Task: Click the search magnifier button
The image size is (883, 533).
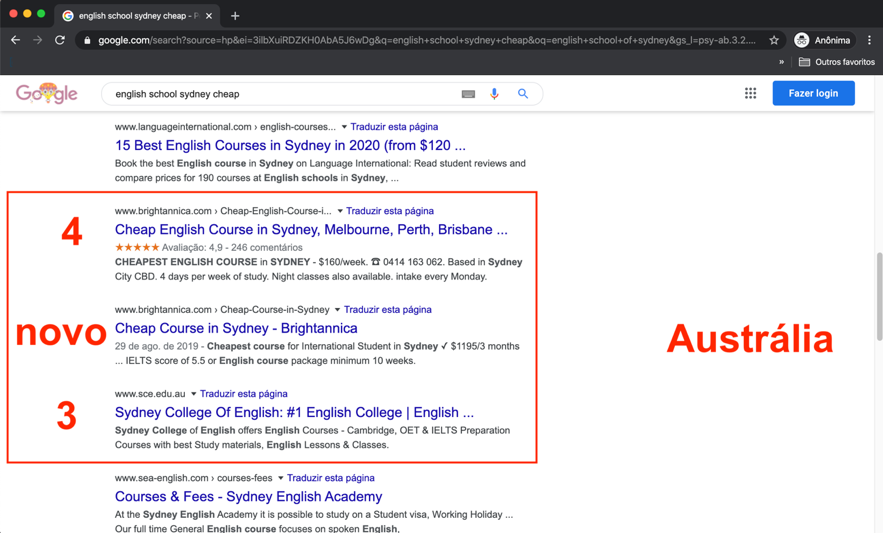Action: click(523, 94)
